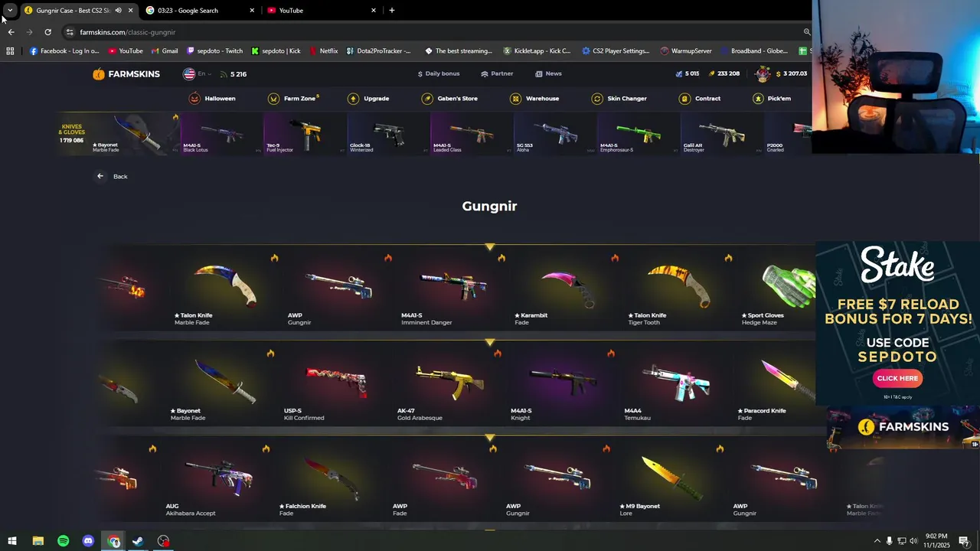Viewport: 980px width, 551px height.
Task: Click the 5 015 points counter
Action: click(x=687, y=74)
